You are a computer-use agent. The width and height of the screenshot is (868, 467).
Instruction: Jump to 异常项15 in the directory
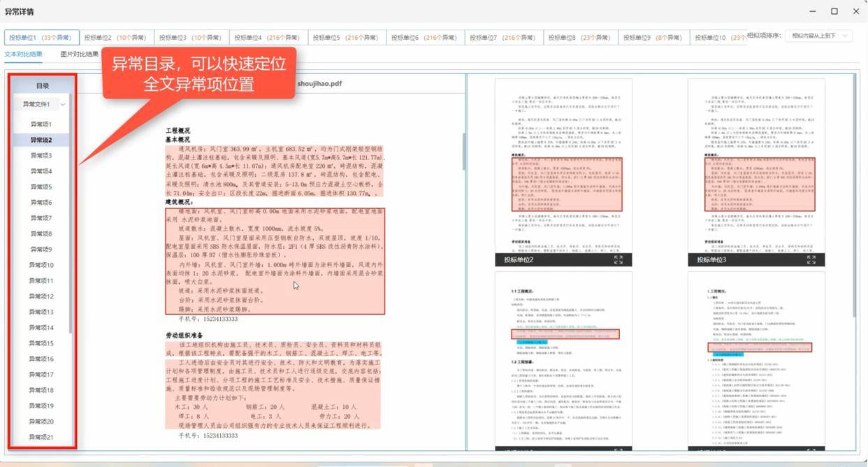[x=41, y=343]
